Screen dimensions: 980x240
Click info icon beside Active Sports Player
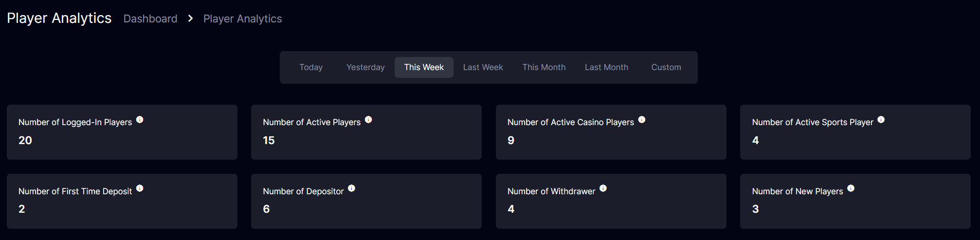coord(881,120)
